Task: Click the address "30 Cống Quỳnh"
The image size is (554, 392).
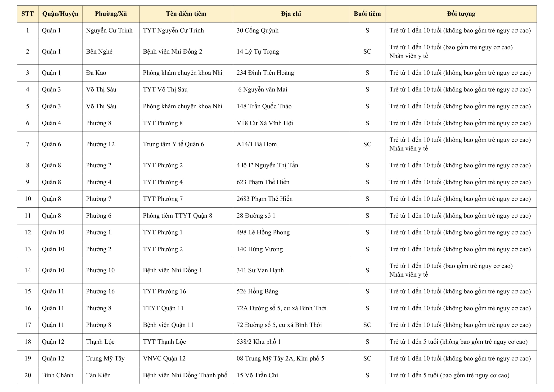Action: (x=257, y=31)
